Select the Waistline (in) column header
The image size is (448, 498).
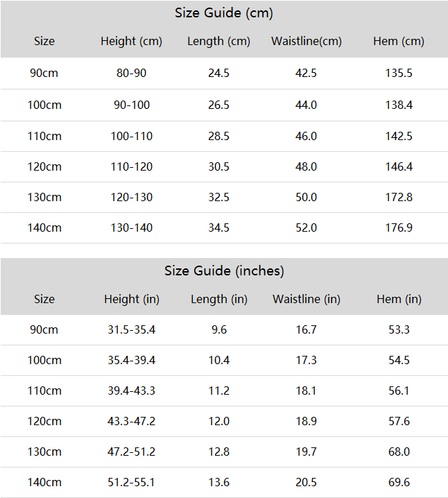307,299
